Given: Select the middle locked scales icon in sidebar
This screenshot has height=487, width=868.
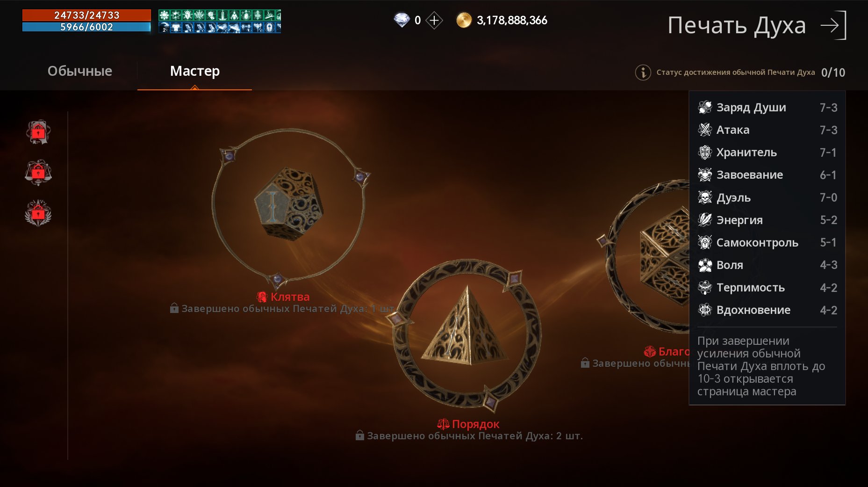Looking at the screenshot, I should coord(38,173).
